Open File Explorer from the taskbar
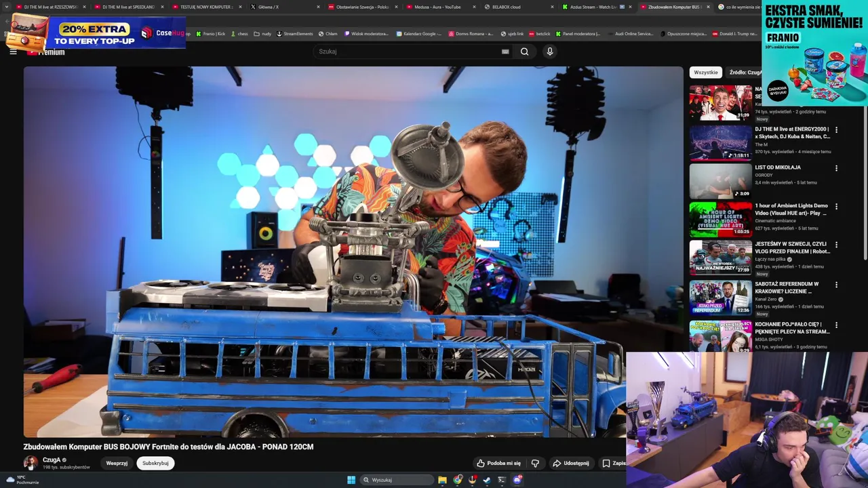 [442, 480]
